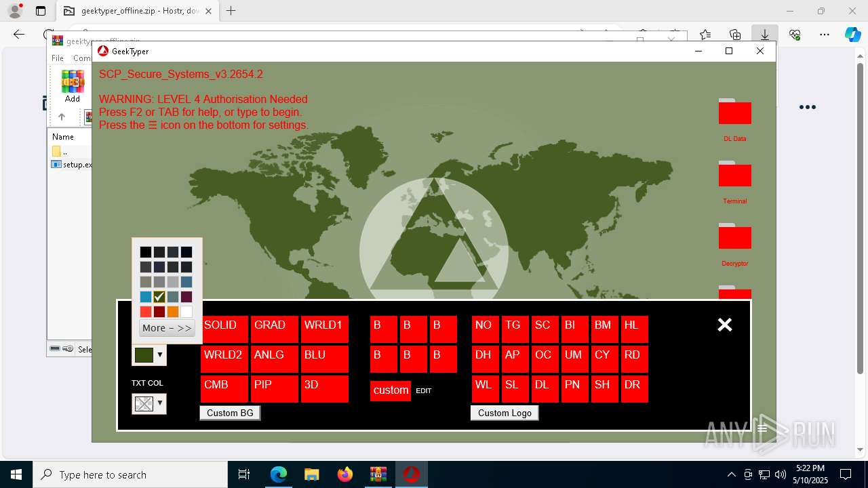Open the notification center icon
The height and width of the screenshot is (488, 868).
point(846,474)
